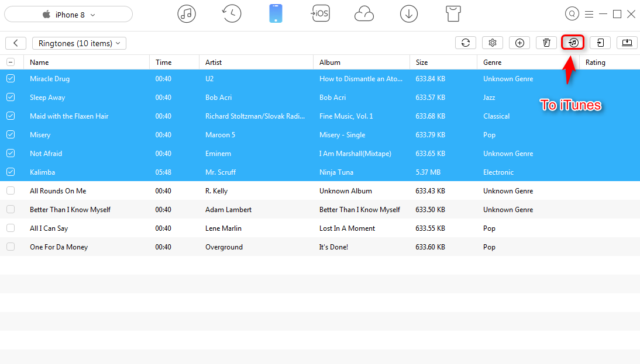640x364 pixels.
Task: Click the All Rounds On Me name
Action: click(x=58, y=190)
